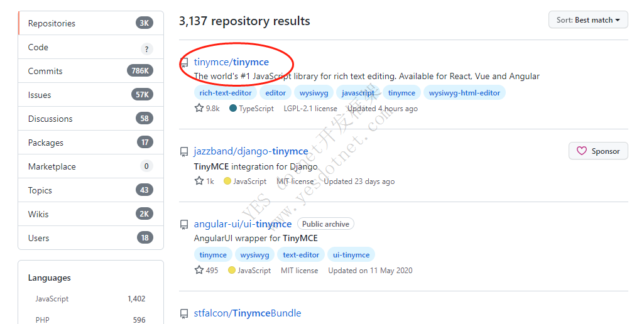Open the Sort: Best match dropdown
This screenshot has height=324, width=644.
(588, 19)
